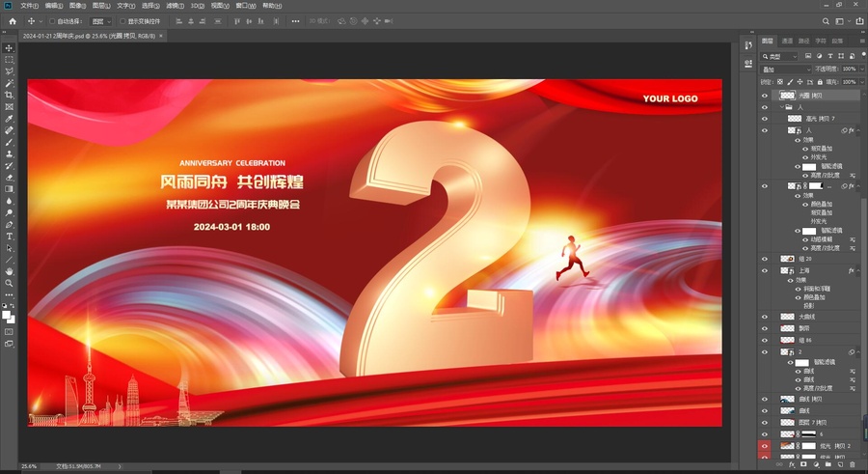Open the 窗口 menu
This screenshot has height=474, width=868.
[246, 6]
